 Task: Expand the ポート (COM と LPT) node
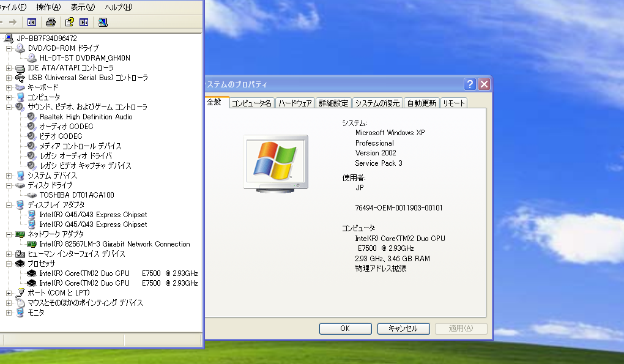click(x=9, y=293)
